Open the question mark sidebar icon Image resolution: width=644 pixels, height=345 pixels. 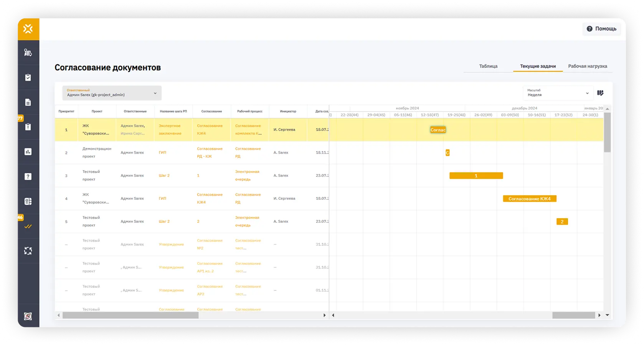(x=28, y=176)
